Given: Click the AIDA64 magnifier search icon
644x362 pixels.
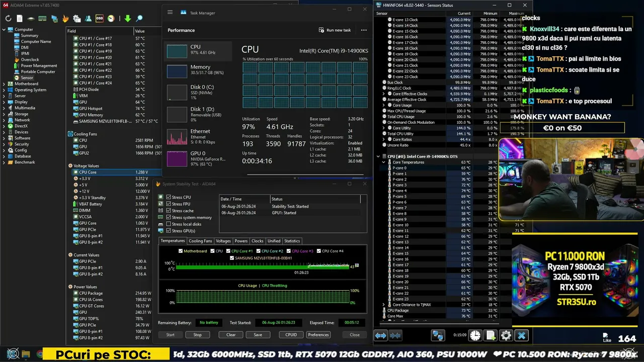Looking at the screenshot, I should coord(139,19).
